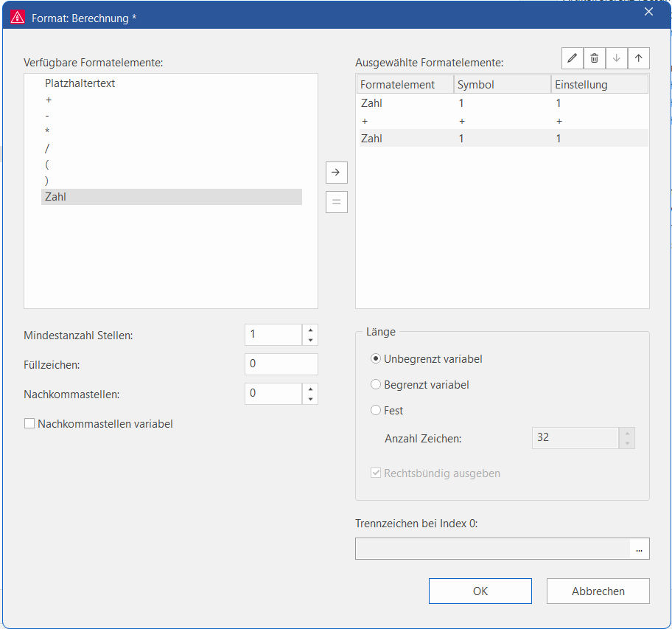
Task: Move selected format element down
Action: tap(617, 58)
